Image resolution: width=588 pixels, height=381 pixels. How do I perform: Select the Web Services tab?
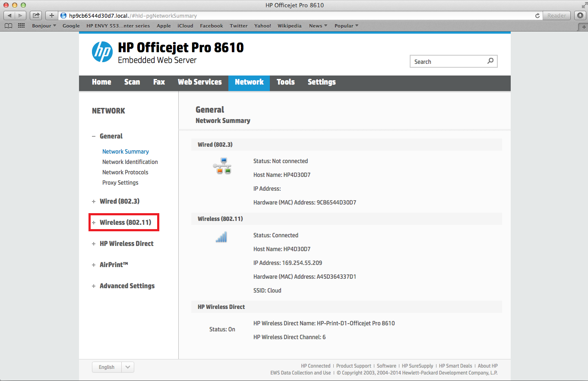[x=200, y=82]
